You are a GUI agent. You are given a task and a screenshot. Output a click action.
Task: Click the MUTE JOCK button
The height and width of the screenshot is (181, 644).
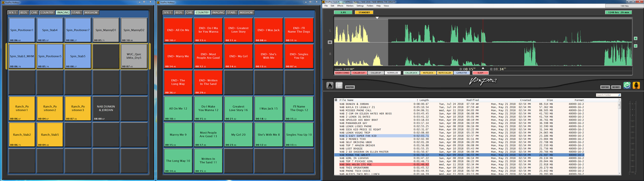(x=428, y=73)
